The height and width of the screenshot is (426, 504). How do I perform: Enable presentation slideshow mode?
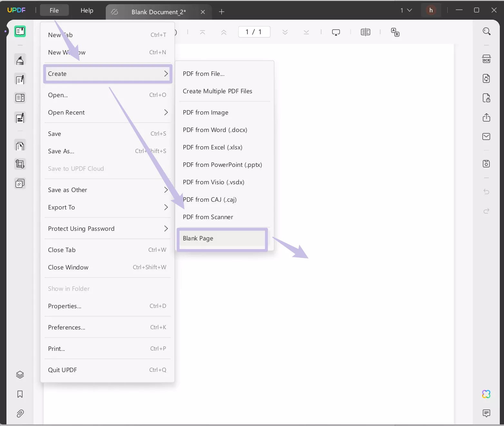[x=336, y=32]
